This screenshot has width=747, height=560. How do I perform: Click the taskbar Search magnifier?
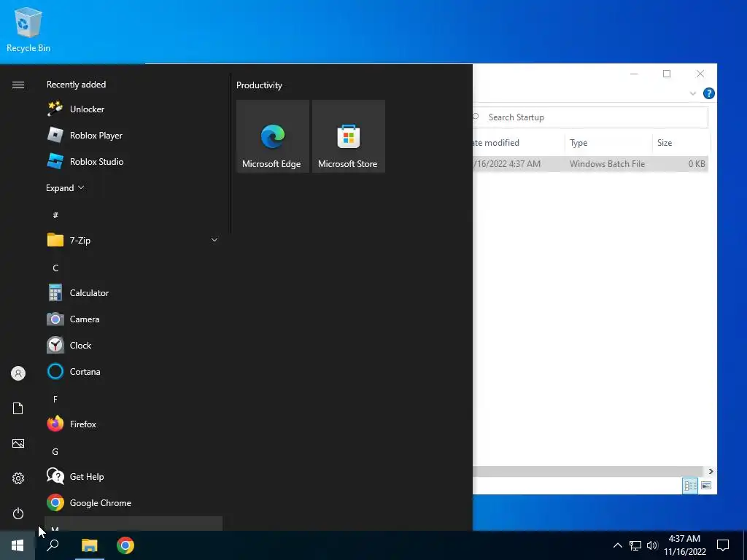(x=53, y=545)
